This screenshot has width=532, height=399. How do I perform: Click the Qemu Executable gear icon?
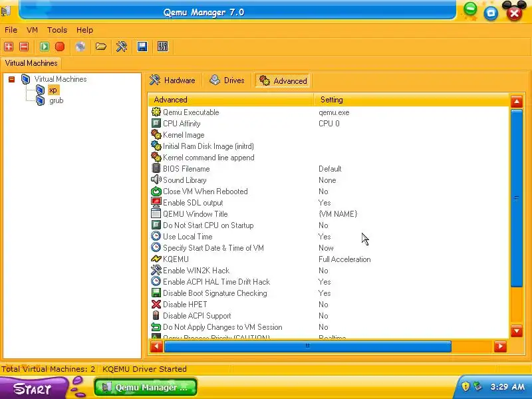[x=156, y=112]
